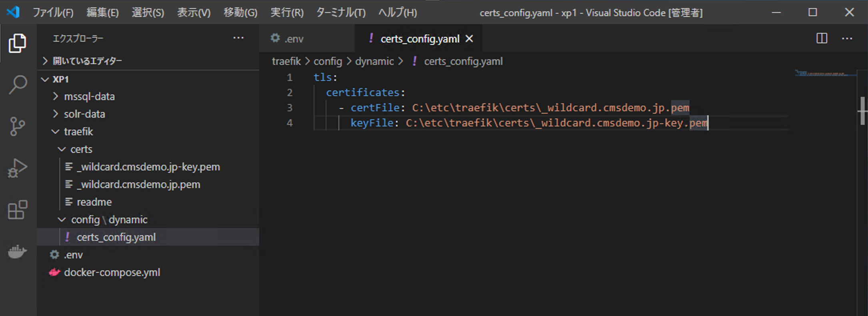
Task: Open the ファイル(F) menu
Action: coord(53,12)
